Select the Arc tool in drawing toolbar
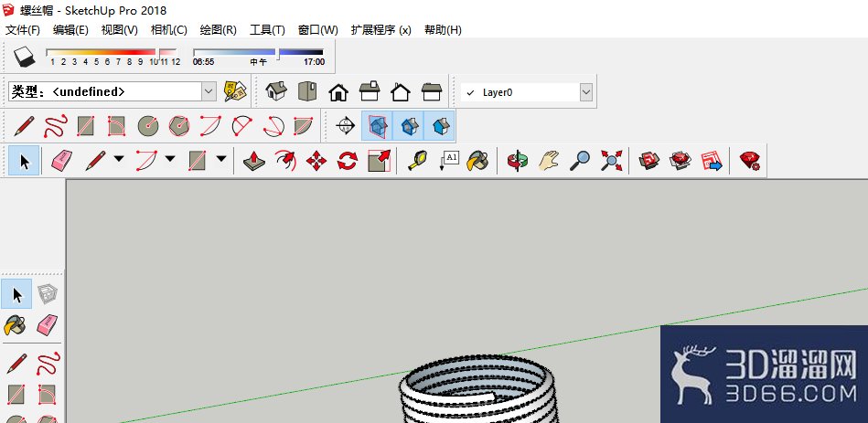The image size is (868, 423). point(209,126)
